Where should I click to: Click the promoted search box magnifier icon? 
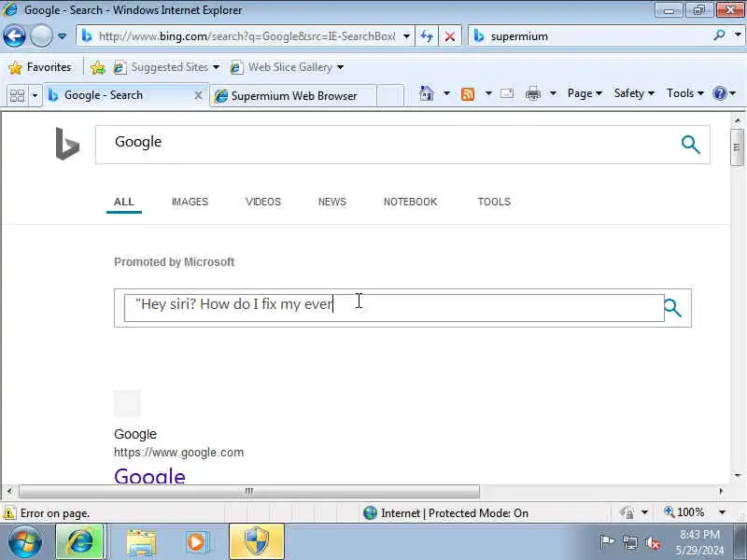[x=672, y=308]
